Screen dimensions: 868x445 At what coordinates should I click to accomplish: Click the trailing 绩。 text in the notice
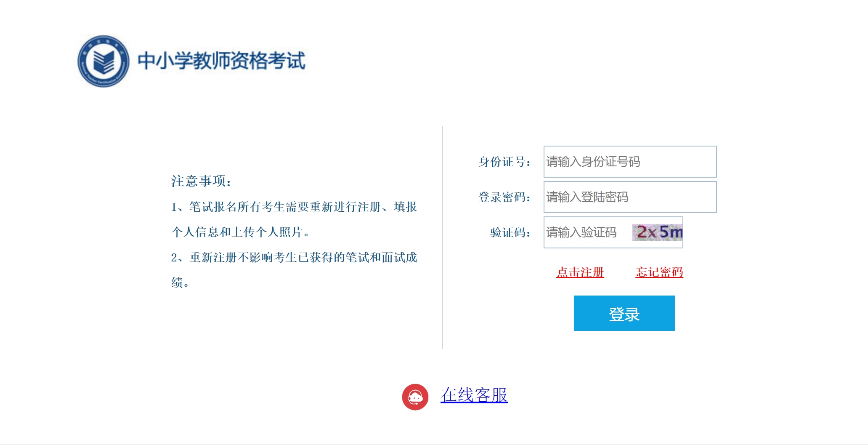click(x=180, y=282)
